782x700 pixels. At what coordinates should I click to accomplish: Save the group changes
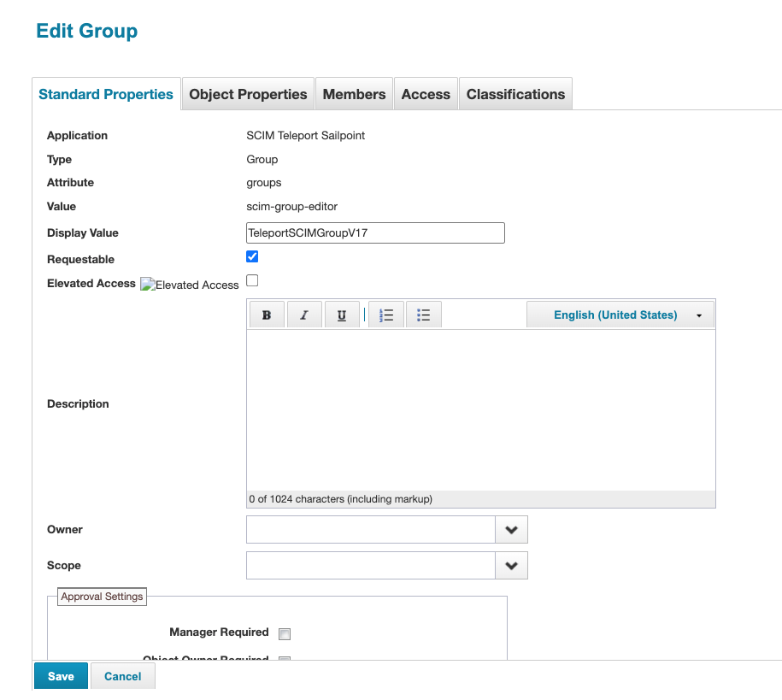pyautogui.click(x=60, y=676)
